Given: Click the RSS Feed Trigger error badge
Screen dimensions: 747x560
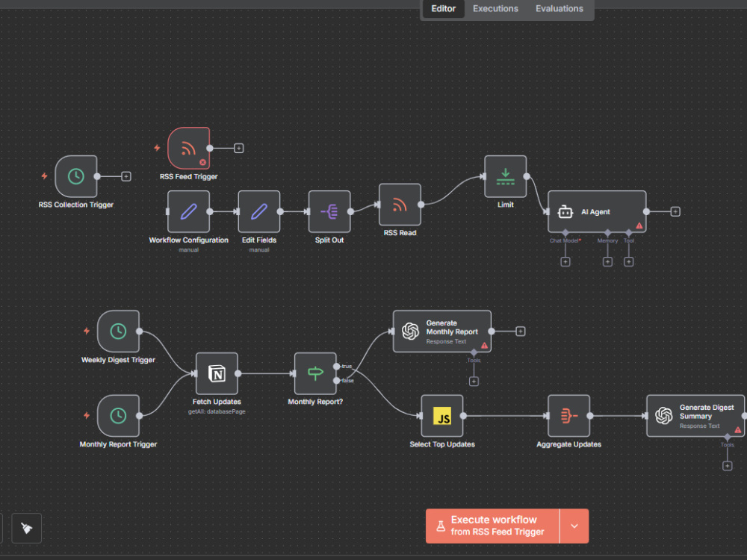Looking at the screenshot, I should pyautogui.click(x=203, y=162).
